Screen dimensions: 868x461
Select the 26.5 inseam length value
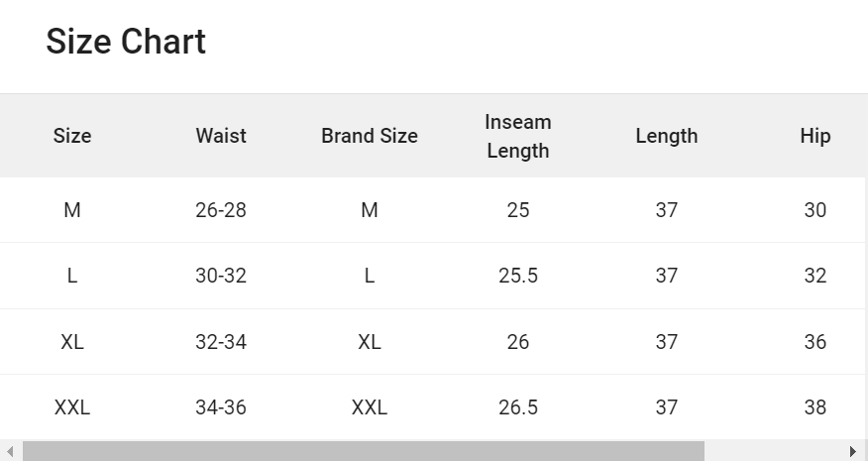pyautogui.click(x=518, y=407)
